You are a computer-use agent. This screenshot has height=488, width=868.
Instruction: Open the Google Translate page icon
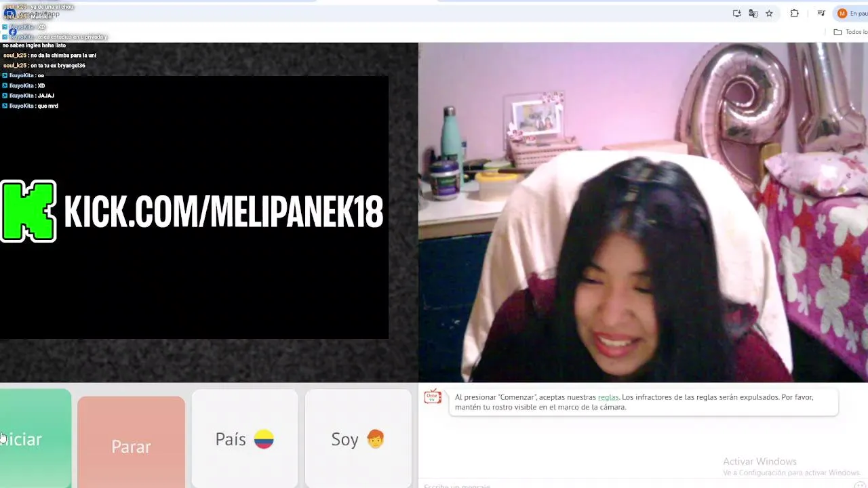pos(753,13)
